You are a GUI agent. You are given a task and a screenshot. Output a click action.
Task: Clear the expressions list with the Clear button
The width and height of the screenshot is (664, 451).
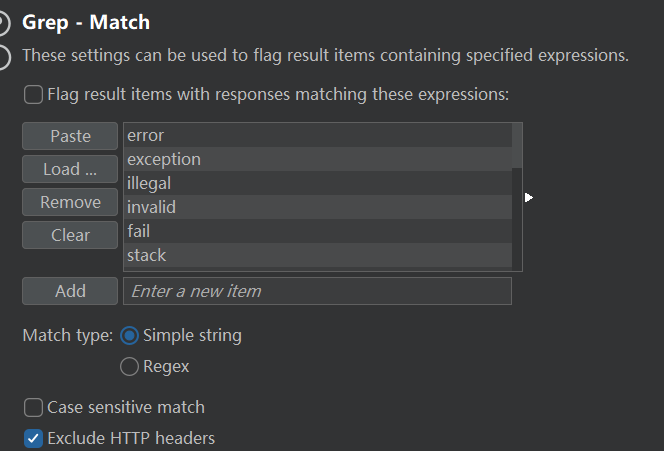point(70,235)
